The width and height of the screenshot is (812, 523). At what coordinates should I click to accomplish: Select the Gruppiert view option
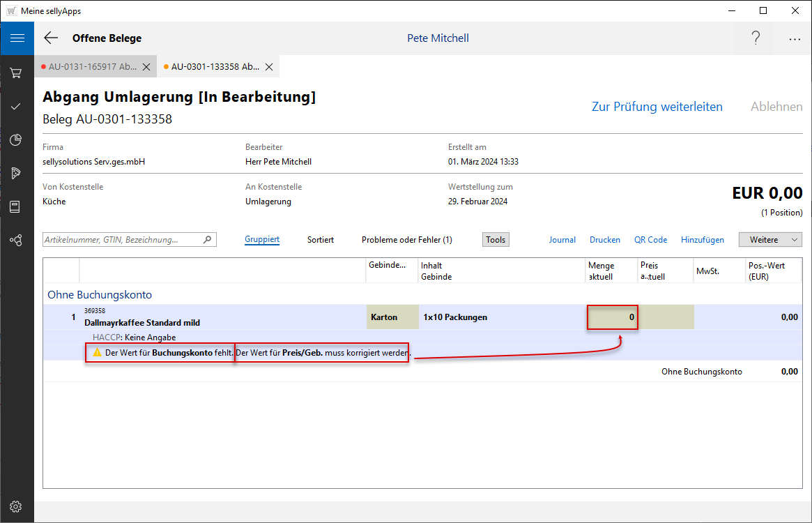pos(262,239)
